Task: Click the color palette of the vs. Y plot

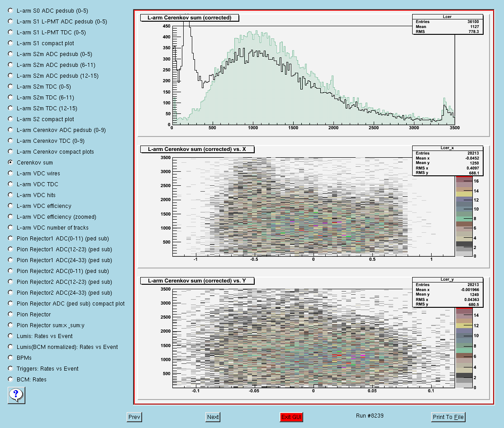Action: (464, 348)
